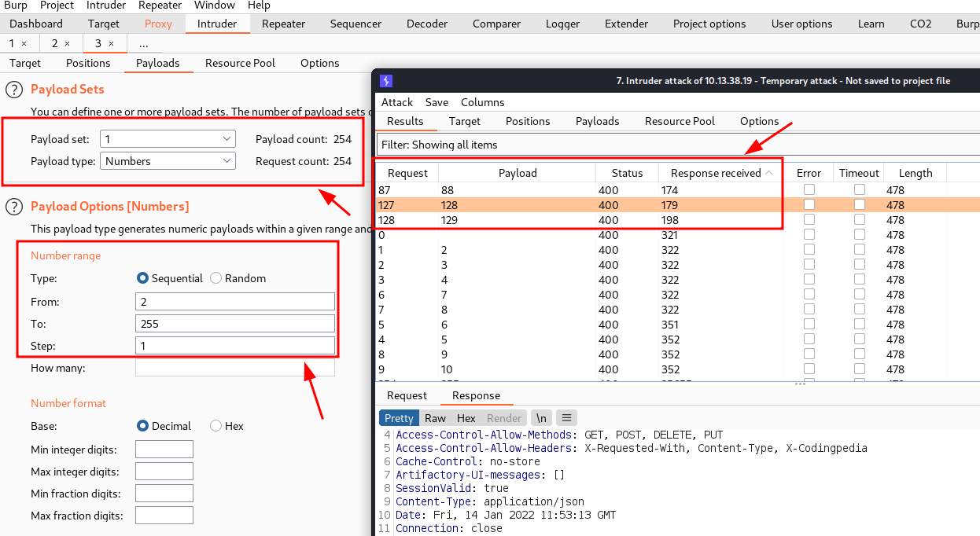Open the Attack menu in attack window
Viewport: 980px width, 536px height.
[397, 102]
